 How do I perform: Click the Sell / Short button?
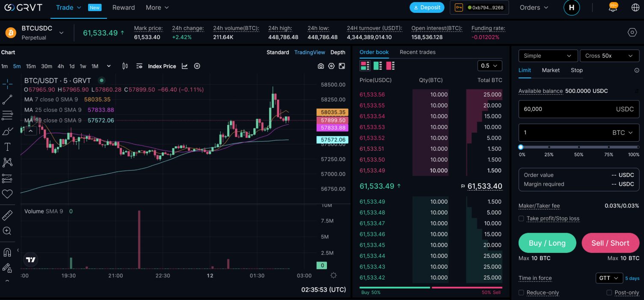tap(610, 243)
